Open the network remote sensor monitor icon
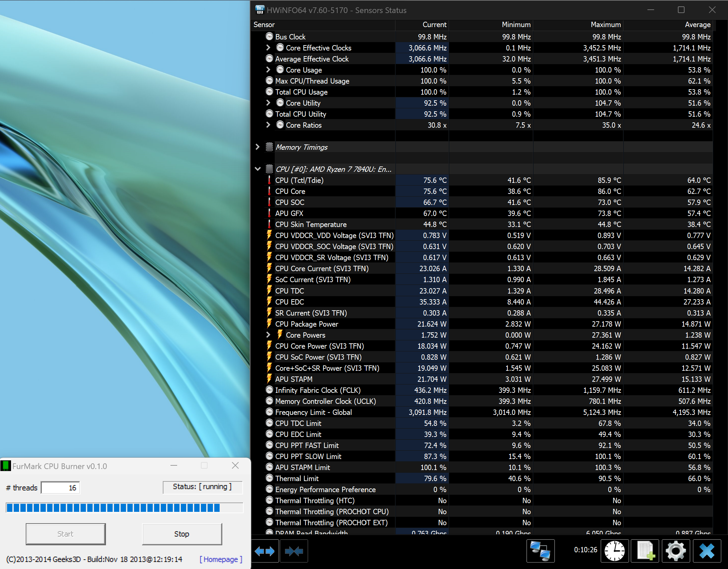The image size is (728, 569). coord(540,551)
